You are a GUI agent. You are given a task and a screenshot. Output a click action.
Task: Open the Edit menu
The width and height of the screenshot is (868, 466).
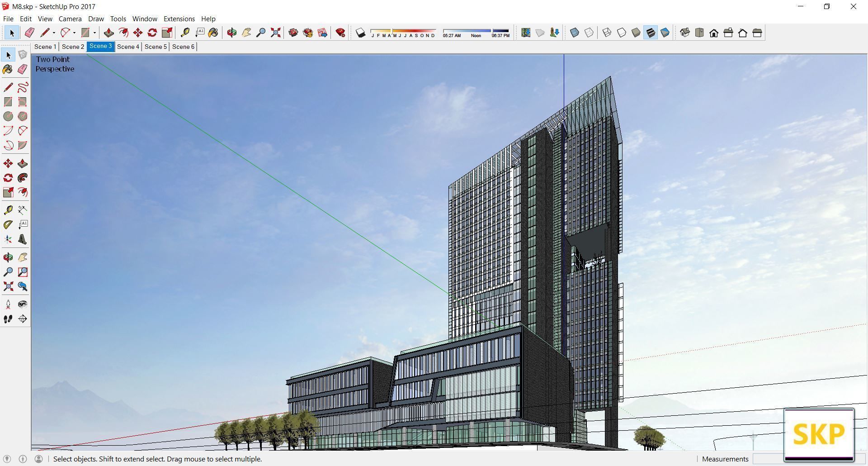click(26, 19)
